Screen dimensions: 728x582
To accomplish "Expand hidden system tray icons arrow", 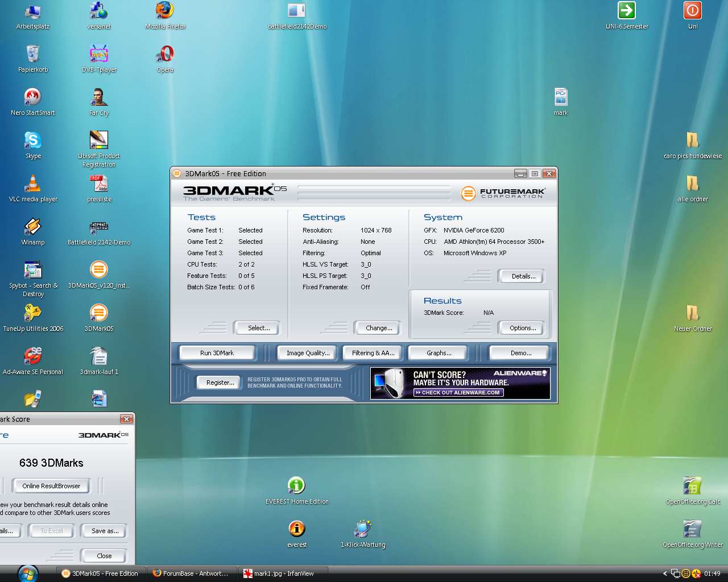I will [665, 573].
